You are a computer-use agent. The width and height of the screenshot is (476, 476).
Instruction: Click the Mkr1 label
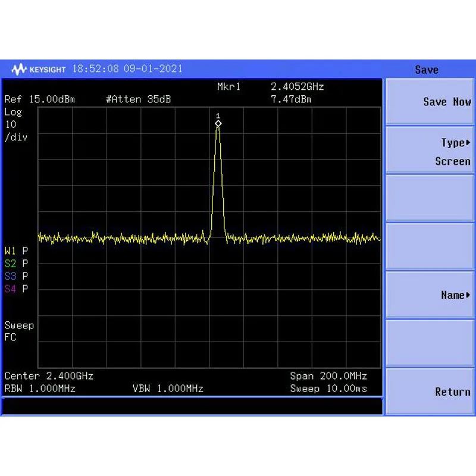point(228,87)
